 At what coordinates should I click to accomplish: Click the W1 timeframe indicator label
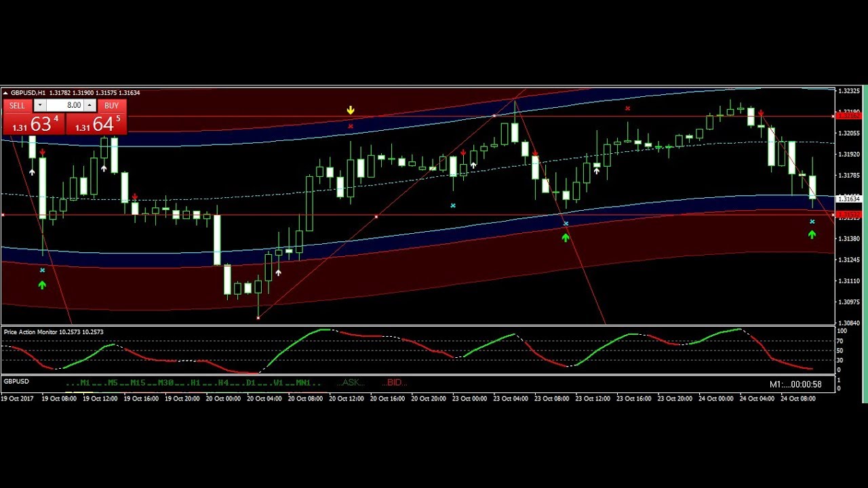pyautogui.click(x=278, y=383)
